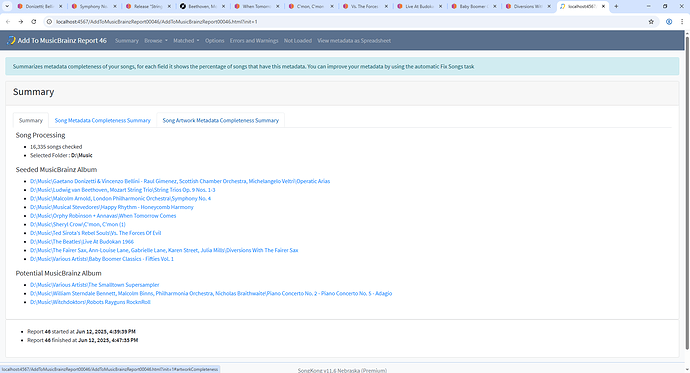Open a new tab with the plus icon
Image resolution: width=690 pixels, height=373 pixels.
[x=616, y=6]
